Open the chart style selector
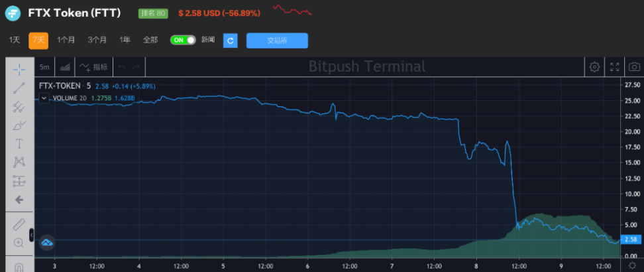 (x=65, y=67)
